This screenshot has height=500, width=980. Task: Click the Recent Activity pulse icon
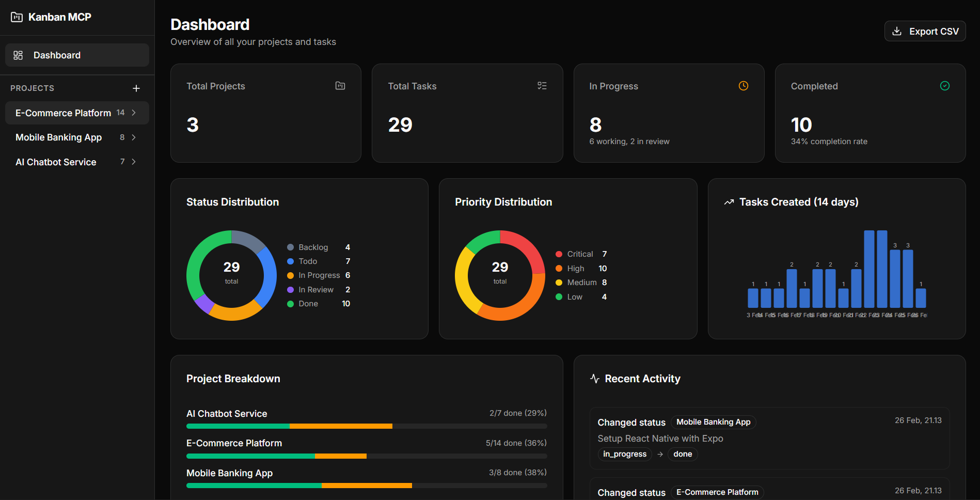[595, 379]
